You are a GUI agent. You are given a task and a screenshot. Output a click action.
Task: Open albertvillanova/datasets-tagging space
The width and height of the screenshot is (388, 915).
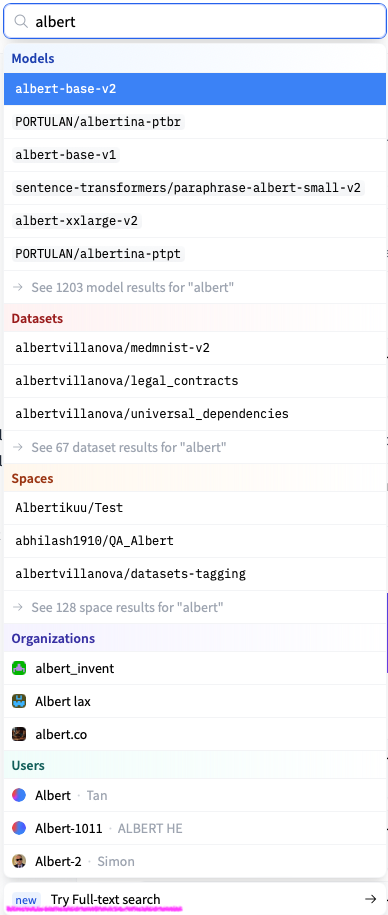coord(195,574)
